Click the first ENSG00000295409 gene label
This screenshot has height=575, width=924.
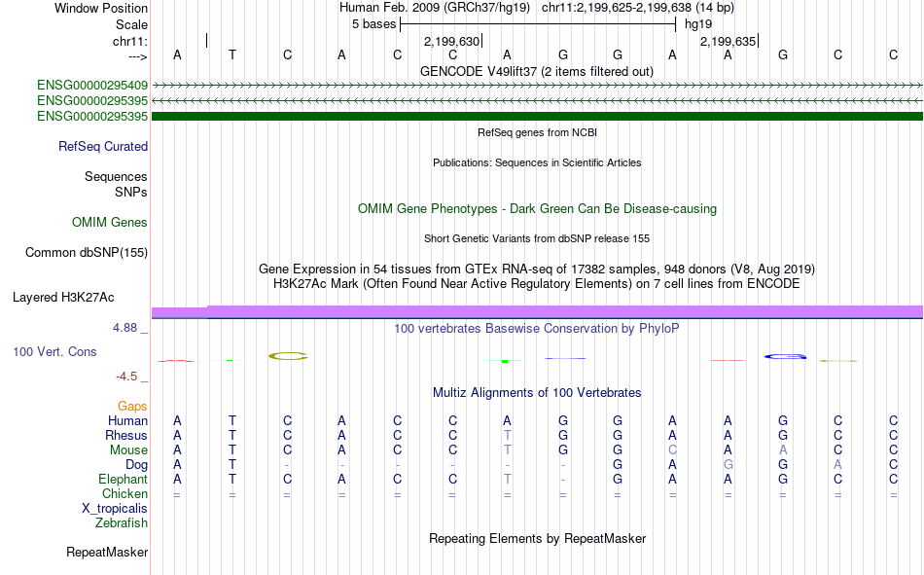pyautogui.click(x=92, y=86)
